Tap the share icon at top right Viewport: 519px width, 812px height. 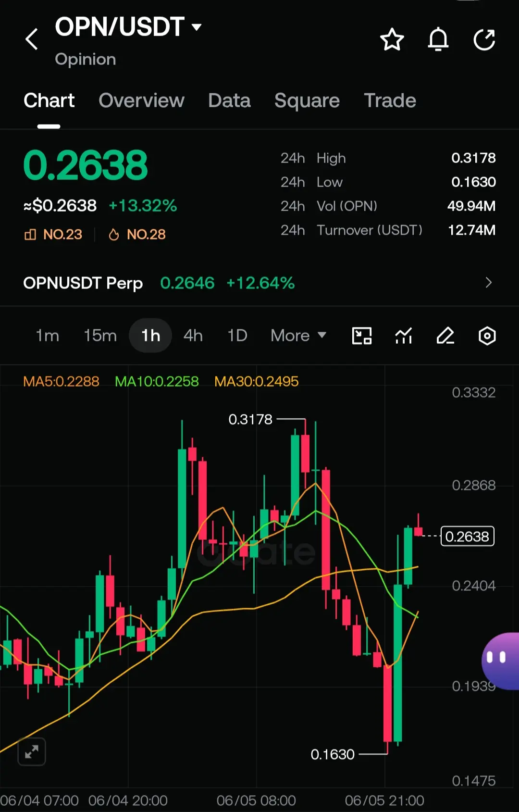tap(484, 39)
